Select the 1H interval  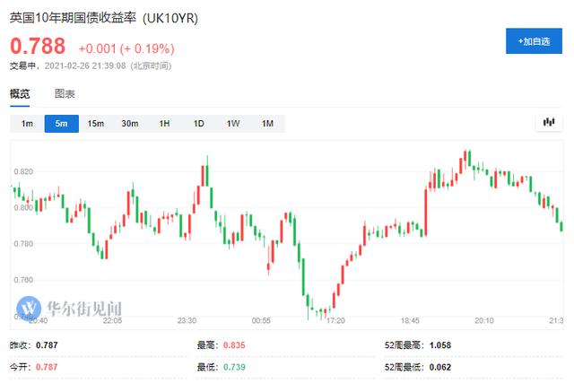(164, 124)
